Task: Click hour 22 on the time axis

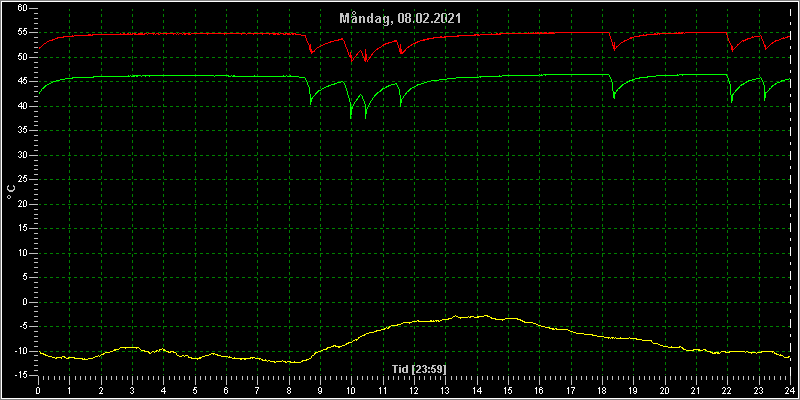Action: (727, 390)
